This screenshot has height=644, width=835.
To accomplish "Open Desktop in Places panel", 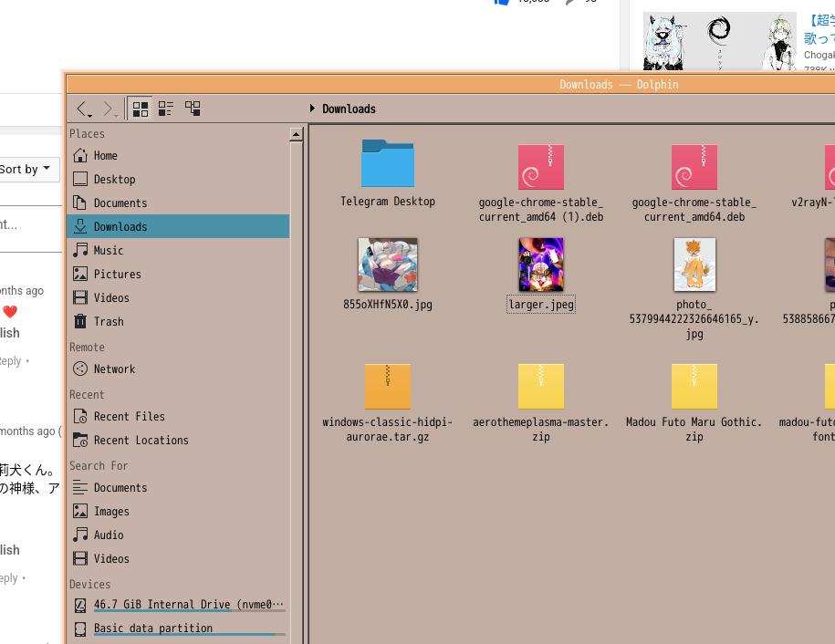I will [178, 180].
